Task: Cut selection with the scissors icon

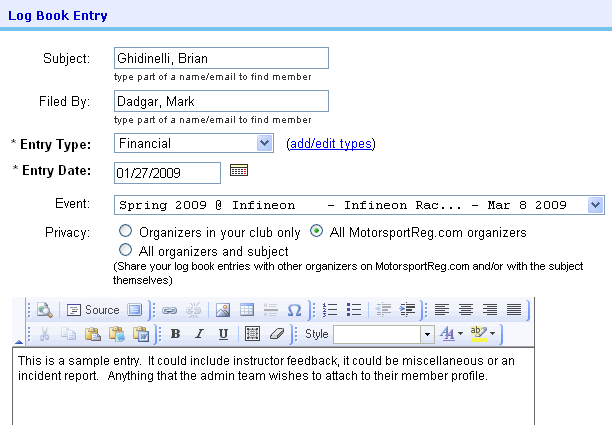Action: tap(44, 334)
